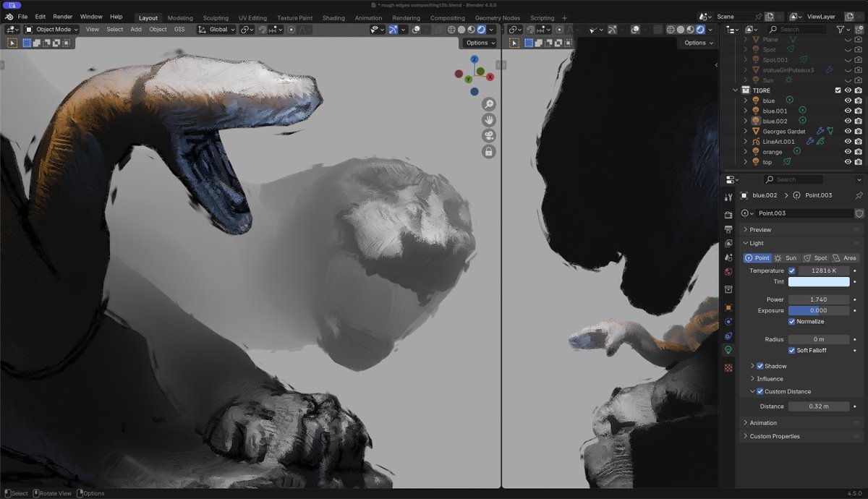Toggle snapping magnet in left viewport header

click(x=263, y=30)
